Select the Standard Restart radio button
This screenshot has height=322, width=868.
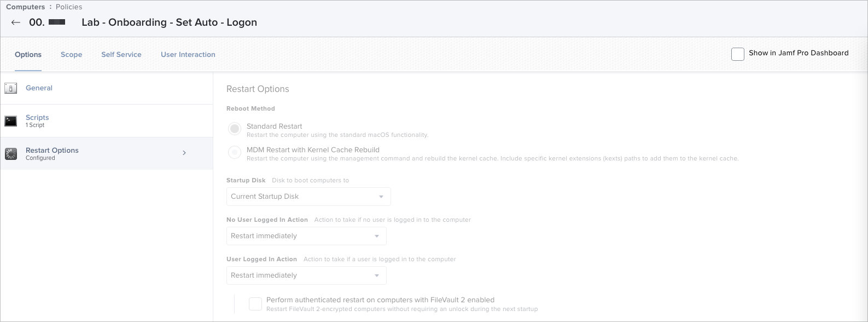coord(235,129)
